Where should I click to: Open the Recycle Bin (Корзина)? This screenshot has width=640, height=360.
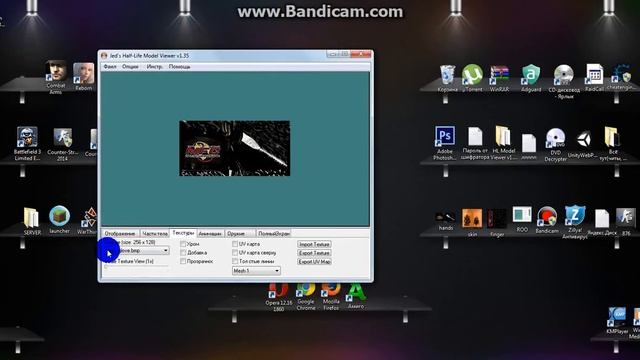[x=447, y=78]
